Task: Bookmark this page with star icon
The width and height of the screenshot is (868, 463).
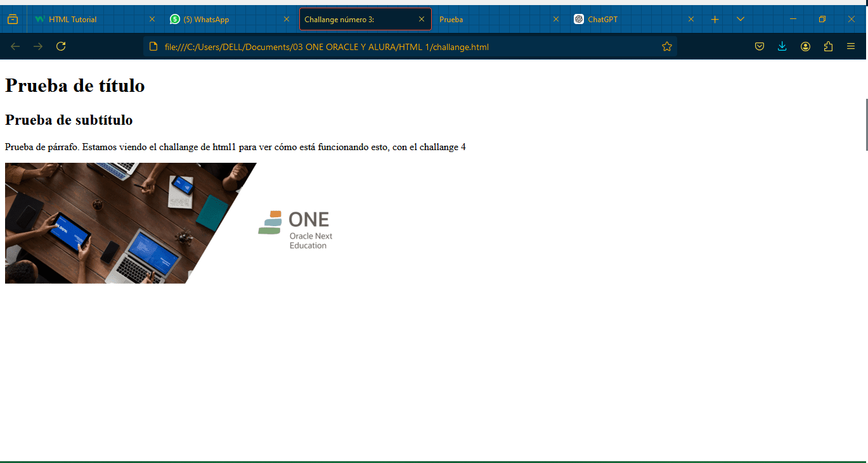Action: click(667, 46)
